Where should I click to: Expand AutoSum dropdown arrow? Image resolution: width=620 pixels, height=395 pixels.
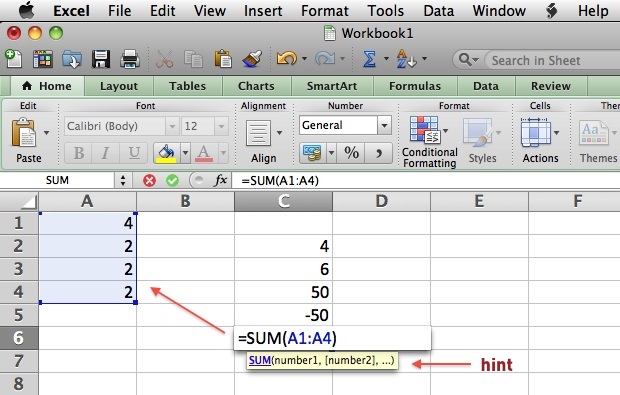coord(386,59)
